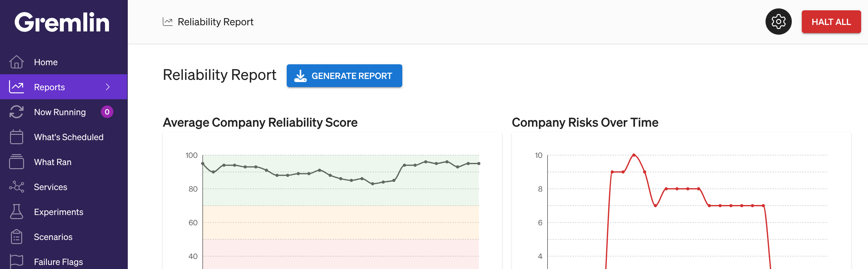Click the peak point on Company Risks chart
Viewport: 868px width, 269px height.
point(633,155)
